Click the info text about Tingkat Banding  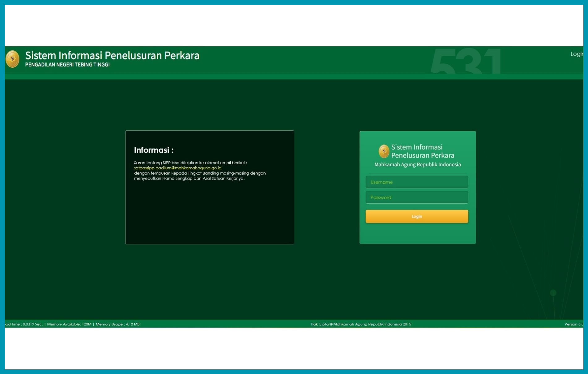200,173
